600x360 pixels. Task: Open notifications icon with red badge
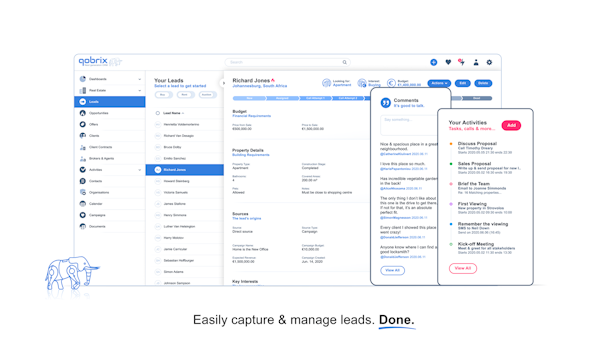pos(462,62)
